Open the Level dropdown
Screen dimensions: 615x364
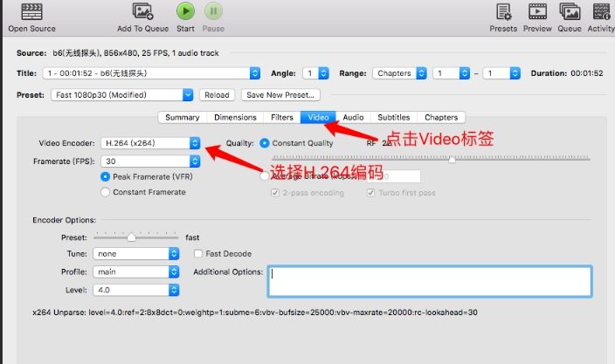click(136, 290)
